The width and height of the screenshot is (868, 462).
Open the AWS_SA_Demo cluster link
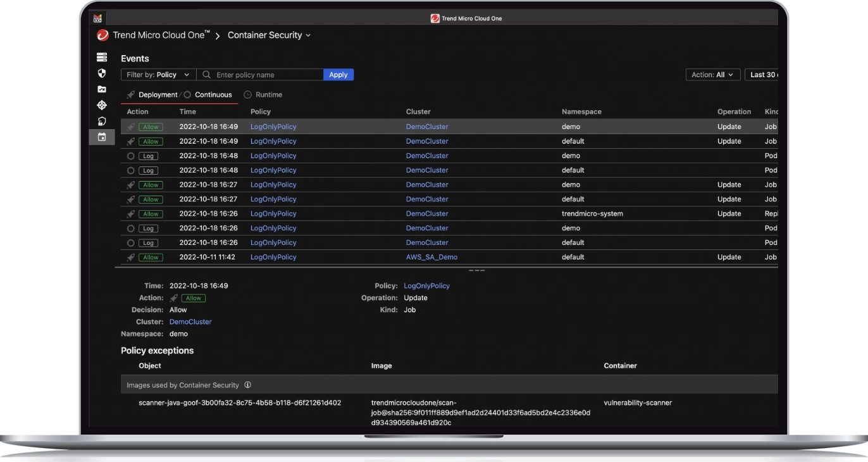point(431,258)
